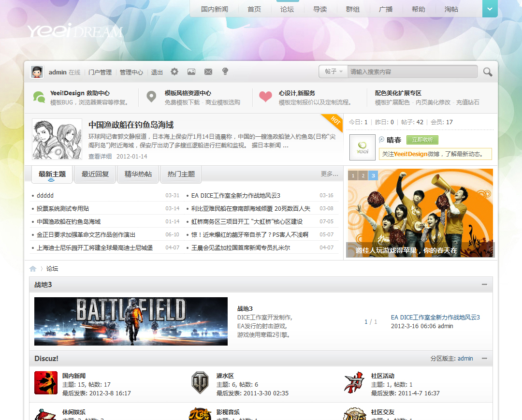
Task: Click the lightbulb notifications icon
Action: click(x=225, y=72)
